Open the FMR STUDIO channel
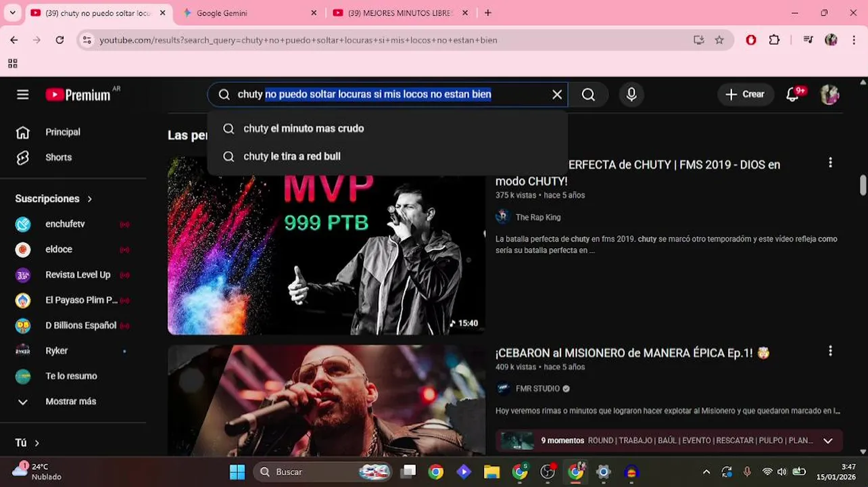The image size is (868, 487). [537, 389]
